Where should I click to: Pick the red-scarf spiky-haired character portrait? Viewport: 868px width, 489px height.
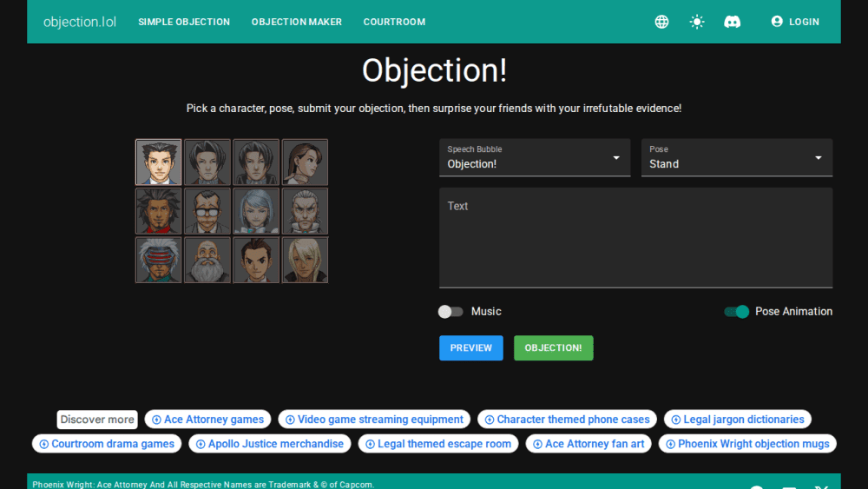[x=158, y=211]
